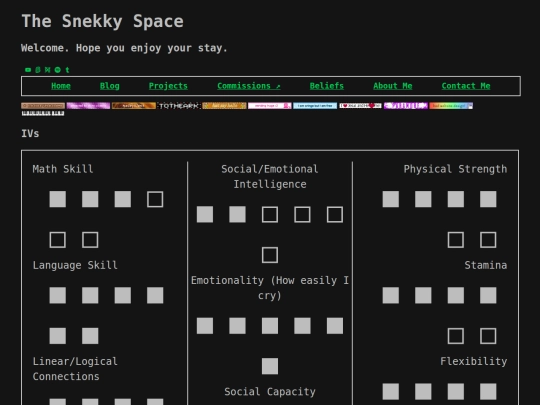
Task: Click the 'Linear/Logical Connections' label
Action: click(75, 369)
